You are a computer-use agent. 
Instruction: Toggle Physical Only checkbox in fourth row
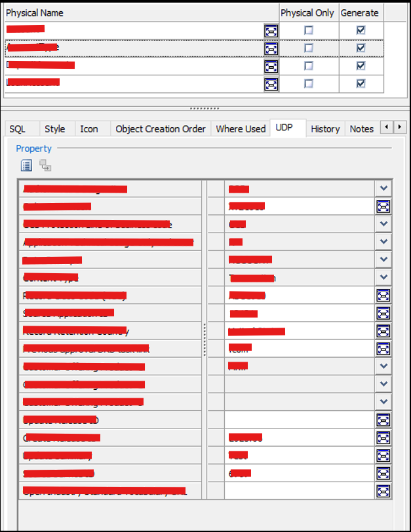click(x=309, y=83)
